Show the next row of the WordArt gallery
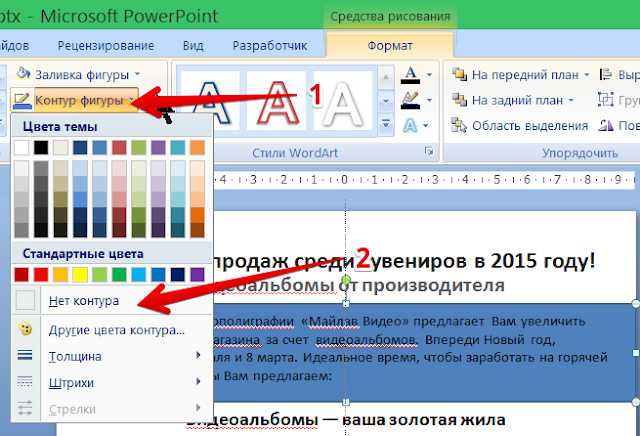The height and width of the screenshot is (436, 640). click(386, 101)
